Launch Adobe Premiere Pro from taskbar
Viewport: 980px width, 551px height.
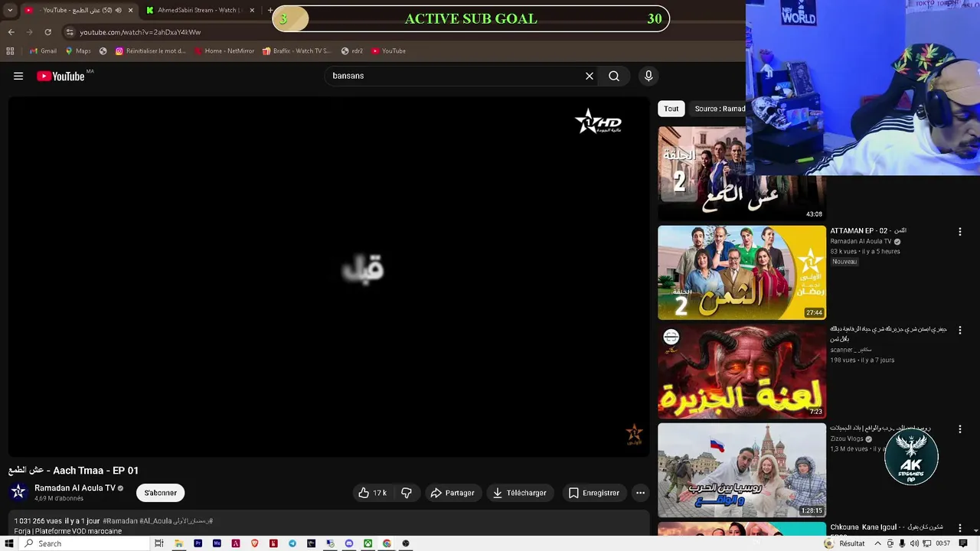click(198, 543)
